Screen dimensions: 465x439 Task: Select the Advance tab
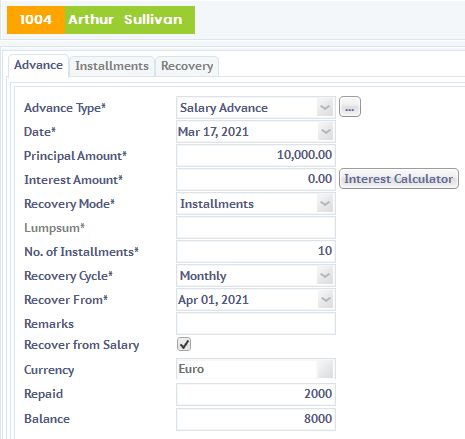[x=38, y=65]
